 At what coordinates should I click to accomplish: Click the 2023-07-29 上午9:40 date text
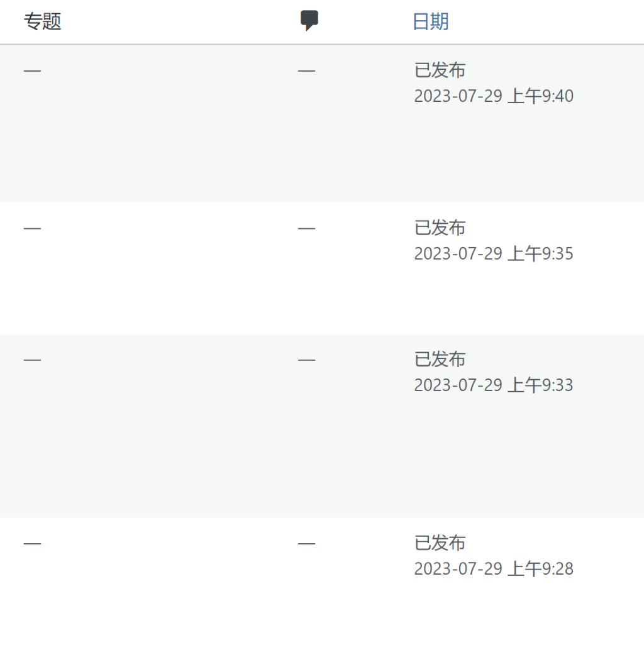pos(494,96)
